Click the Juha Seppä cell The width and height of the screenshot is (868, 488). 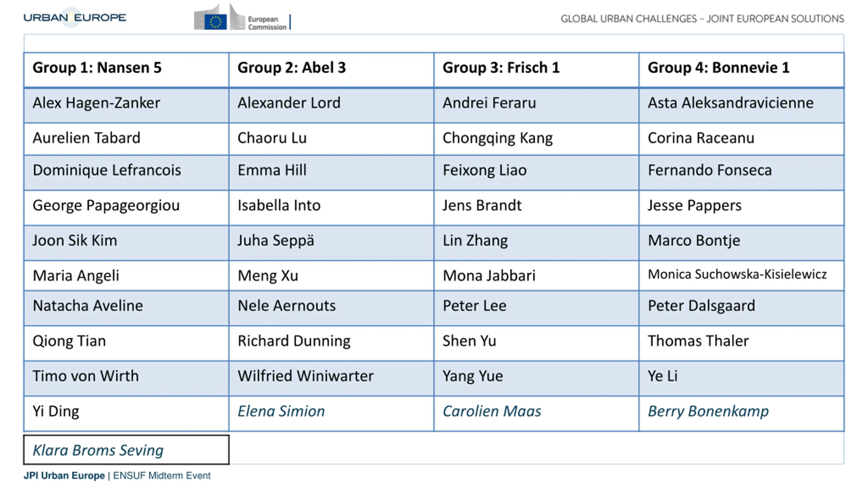coord(331,243)
